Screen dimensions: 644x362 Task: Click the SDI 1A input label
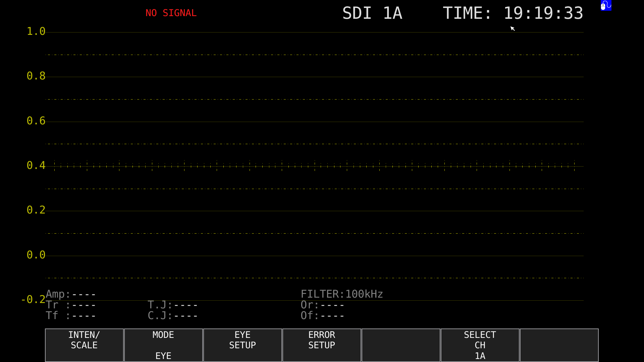(372, 13)
